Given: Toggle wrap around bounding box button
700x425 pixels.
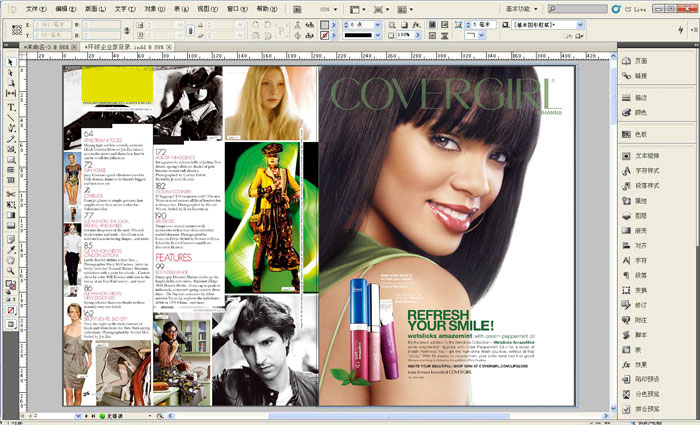Looking at the screenshot, I should pyautogui.click(x=444, y=25).
